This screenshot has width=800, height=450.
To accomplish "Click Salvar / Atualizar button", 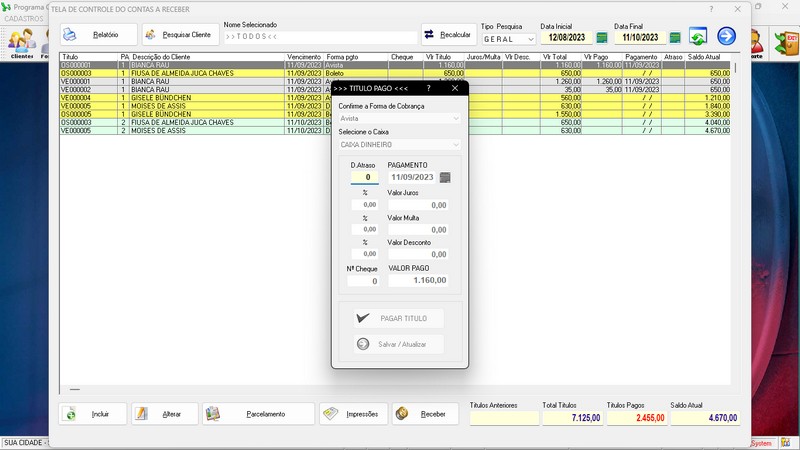I will [399, 344].
